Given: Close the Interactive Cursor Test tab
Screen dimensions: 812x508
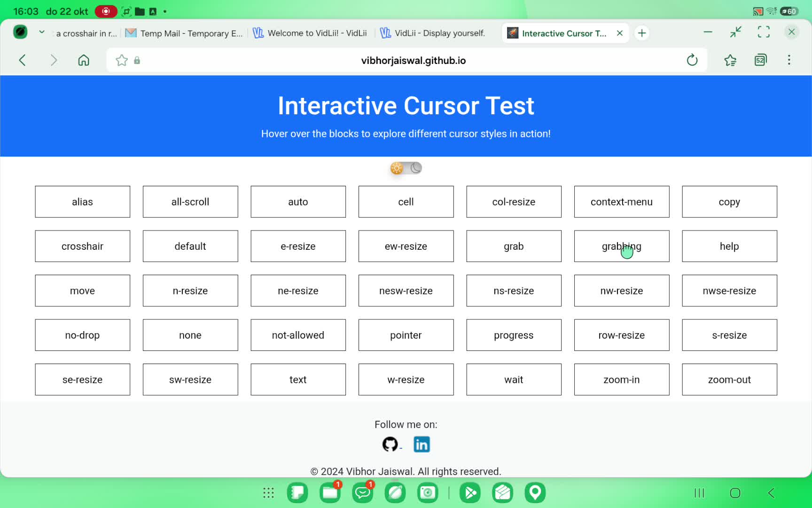Looking at the screenshot, I should (x=620, y=33).
